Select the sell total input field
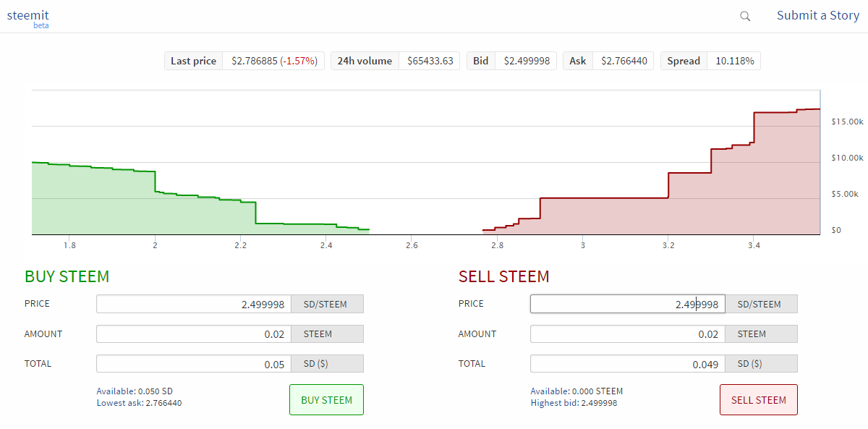Screen dimensions: 868x429 627,364
